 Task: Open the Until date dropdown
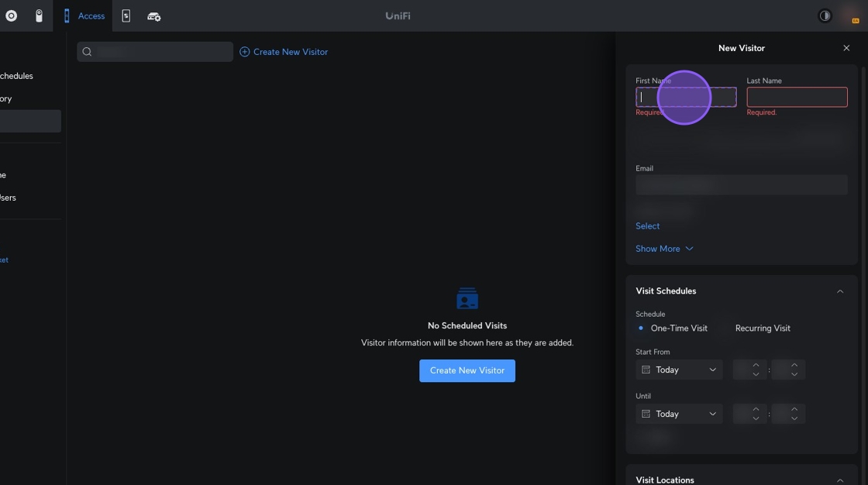click(x=679, y=414)
